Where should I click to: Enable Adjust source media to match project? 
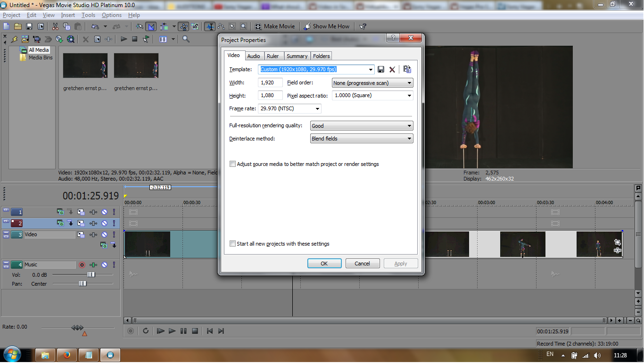click(232, 164)
